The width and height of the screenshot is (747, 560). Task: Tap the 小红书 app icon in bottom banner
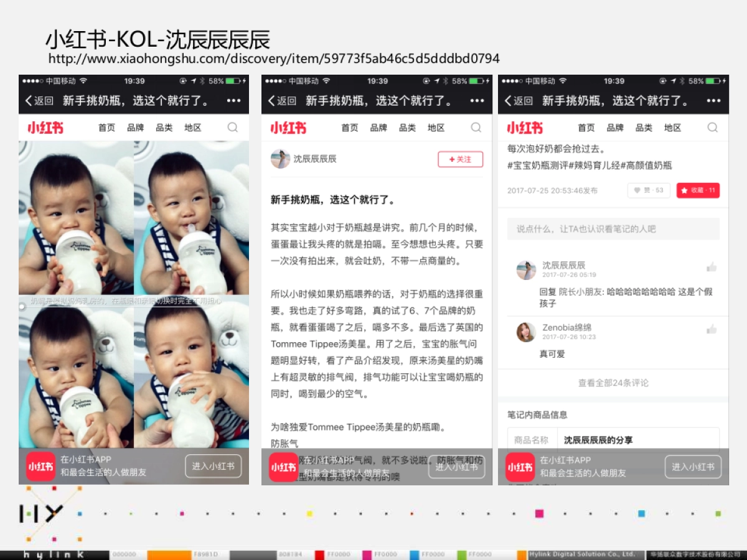point(520,467)
